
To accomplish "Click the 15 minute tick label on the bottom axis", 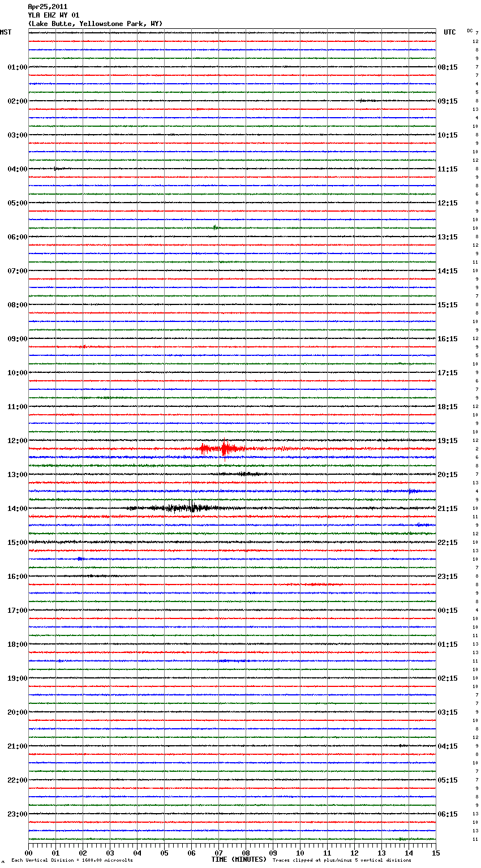I will pyautogui.click(x=436, y=853).
